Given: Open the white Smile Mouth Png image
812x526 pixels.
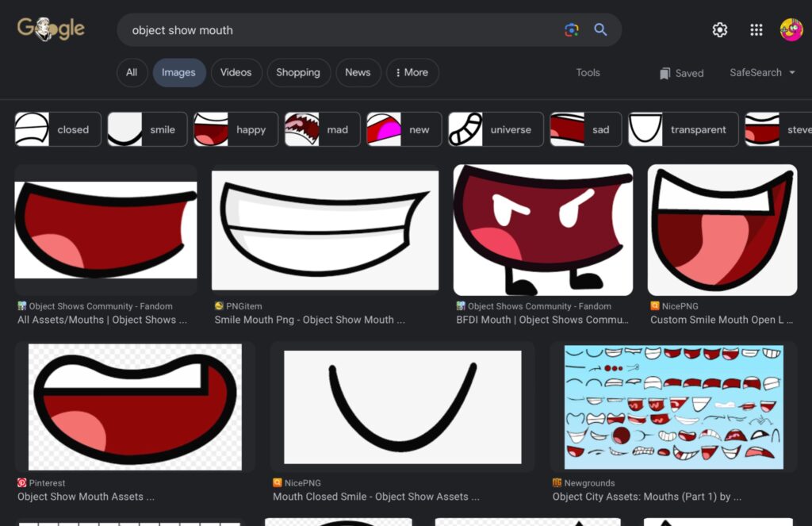Looking at the screenshot, I should coord(325,231).
